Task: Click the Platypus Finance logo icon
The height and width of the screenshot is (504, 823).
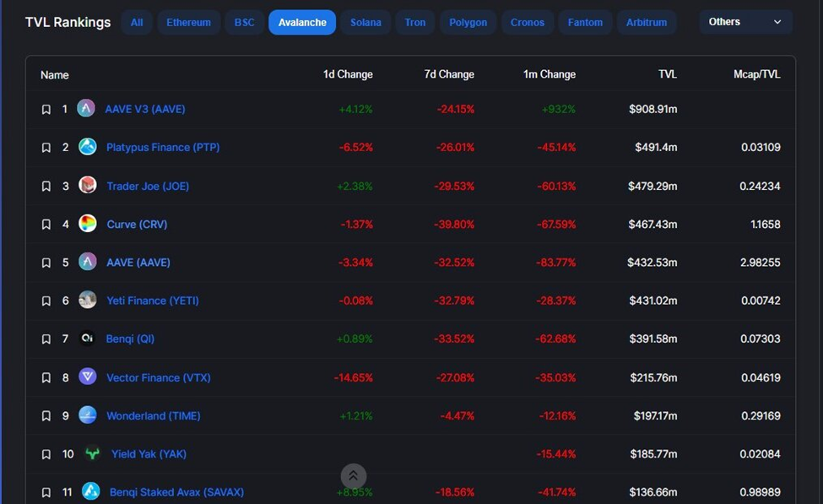Action: click(88, 147)
